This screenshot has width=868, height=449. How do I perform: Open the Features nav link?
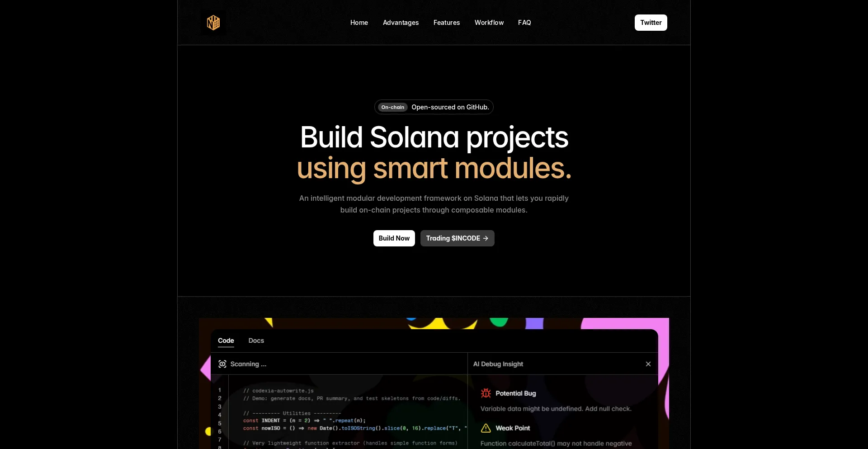pyautogui.click(x=447, y=23)
